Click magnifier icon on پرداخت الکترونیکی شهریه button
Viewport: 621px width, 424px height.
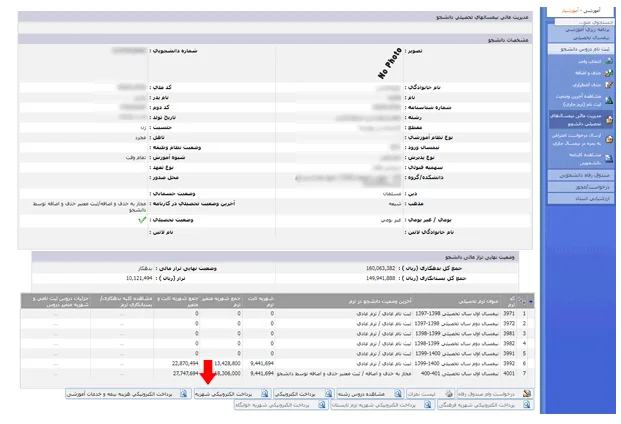(265, 394)
